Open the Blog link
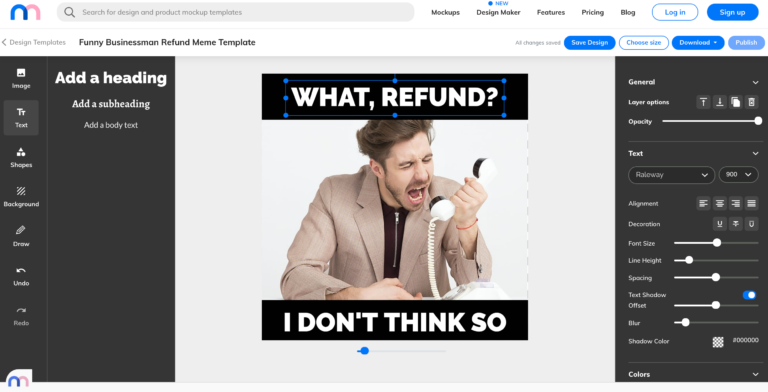The width and height of the screenshot is (768, 392). (627, 13)
